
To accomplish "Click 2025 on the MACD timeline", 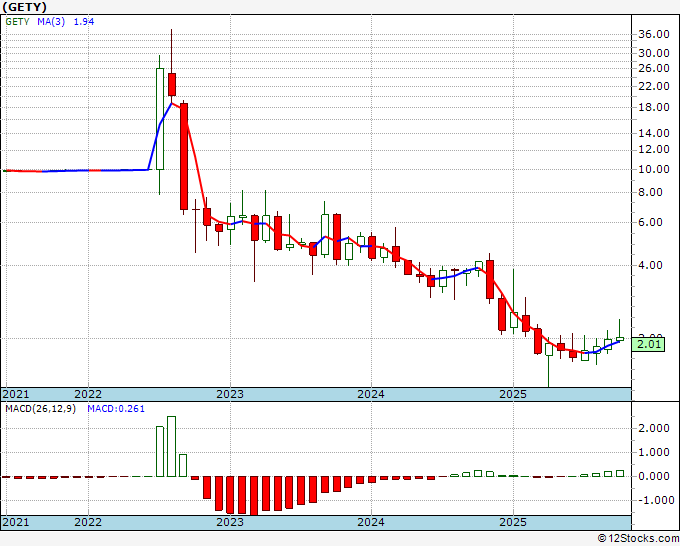I will pyautogui.click(x=513, y=522).
